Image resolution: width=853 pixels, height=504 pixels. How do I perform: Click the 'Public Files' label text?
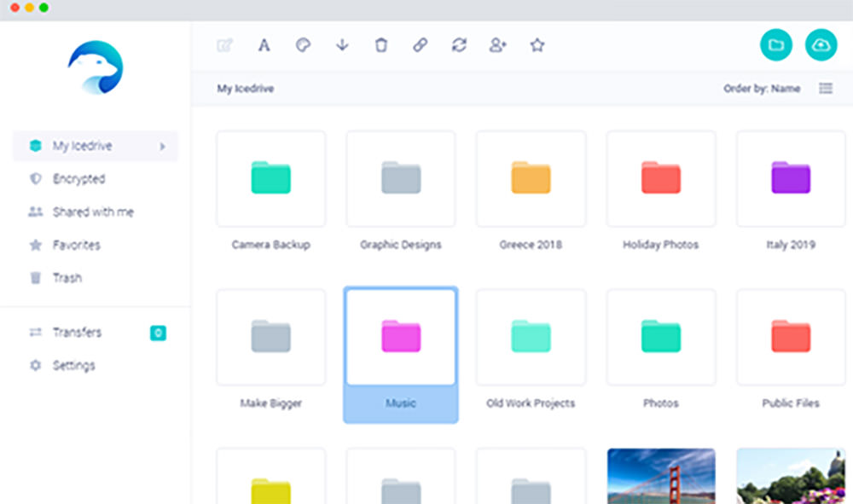click(x=791, y=403)
